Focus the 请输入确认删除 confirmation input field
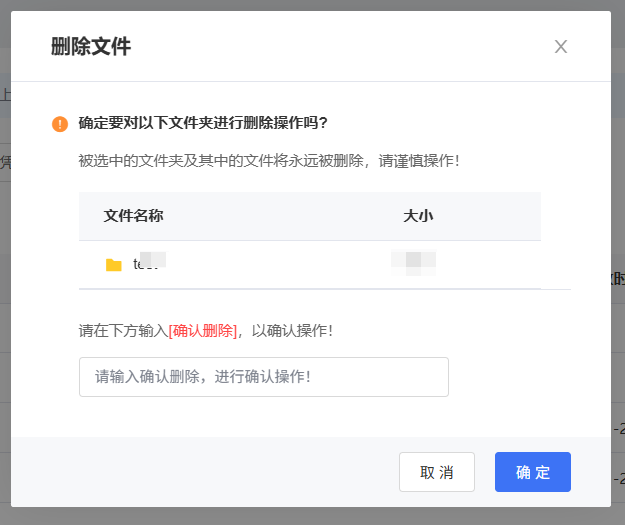 [x=263, y=377]
